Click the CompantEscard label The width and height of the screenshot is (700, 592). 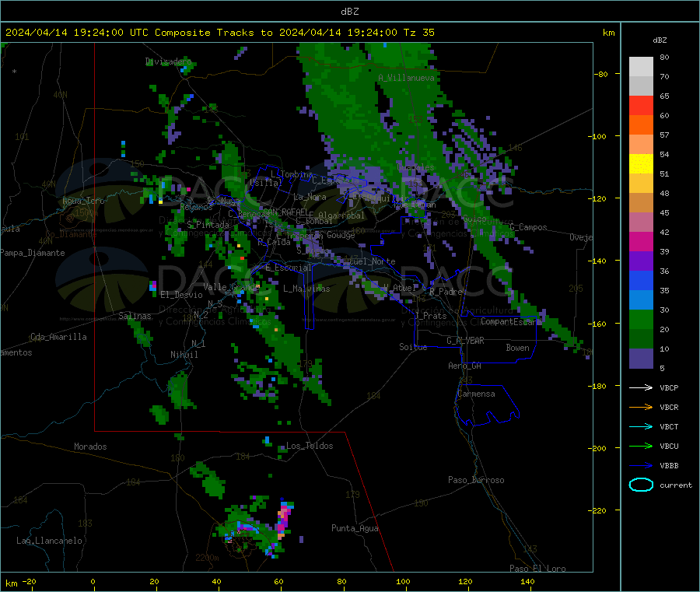click(511, 322)
